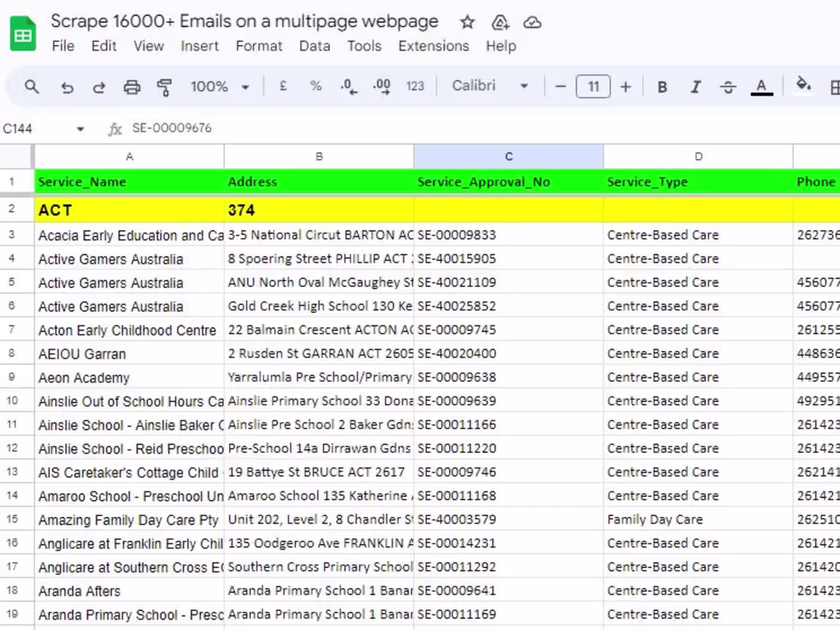Select cell SE-40003579

coord(509,519)
